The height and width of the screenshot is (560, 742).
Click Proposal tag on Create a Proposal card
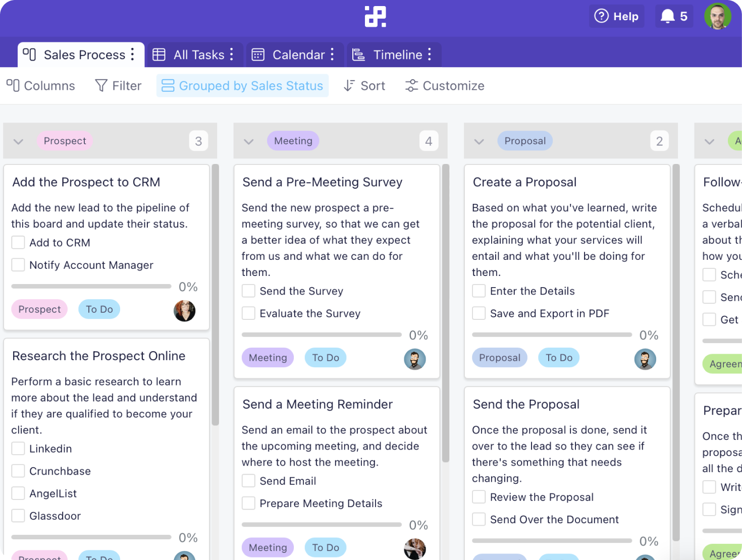pos(500,358)
